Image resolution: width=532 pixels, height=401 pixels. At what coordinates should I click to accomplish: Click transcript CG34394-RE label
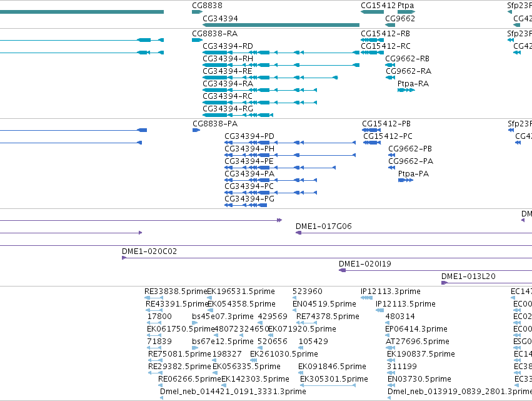228,71
